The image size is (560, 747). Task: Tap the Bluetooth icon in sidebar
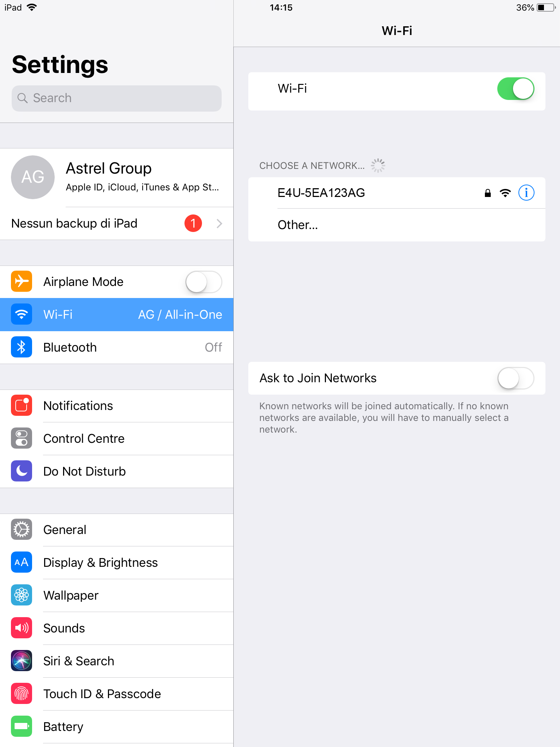22,347
